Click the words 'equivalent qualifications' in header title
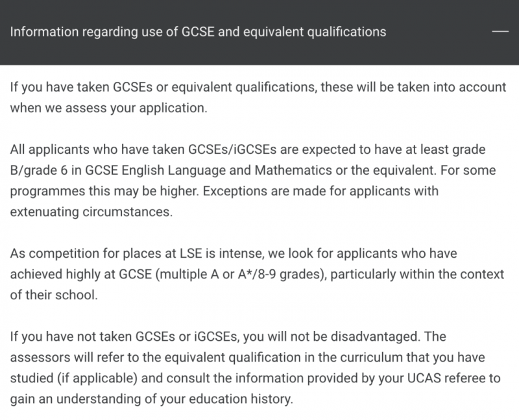The width and height of the screenshot is (519, 420). click(315, 32)
